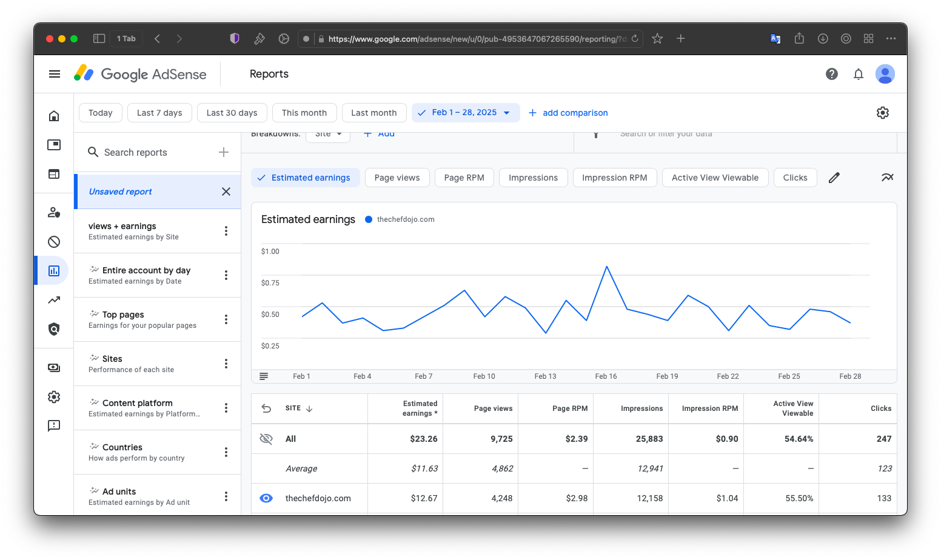The height and width of the screenshot is (560, 941).
Task: Toggle the Impression RPM metric chip
Action: tap(615, 178)
